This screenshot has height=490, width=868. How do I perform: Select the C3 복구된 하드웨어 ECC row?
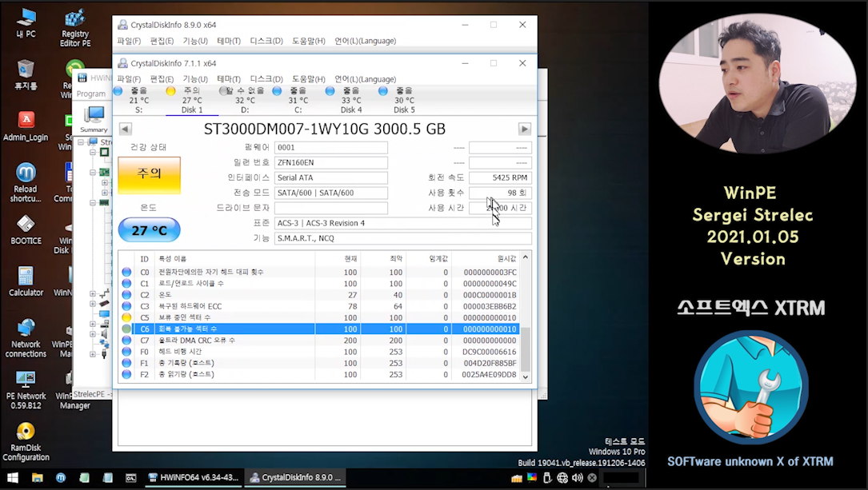pyautogui.click(x=319, y=306)
